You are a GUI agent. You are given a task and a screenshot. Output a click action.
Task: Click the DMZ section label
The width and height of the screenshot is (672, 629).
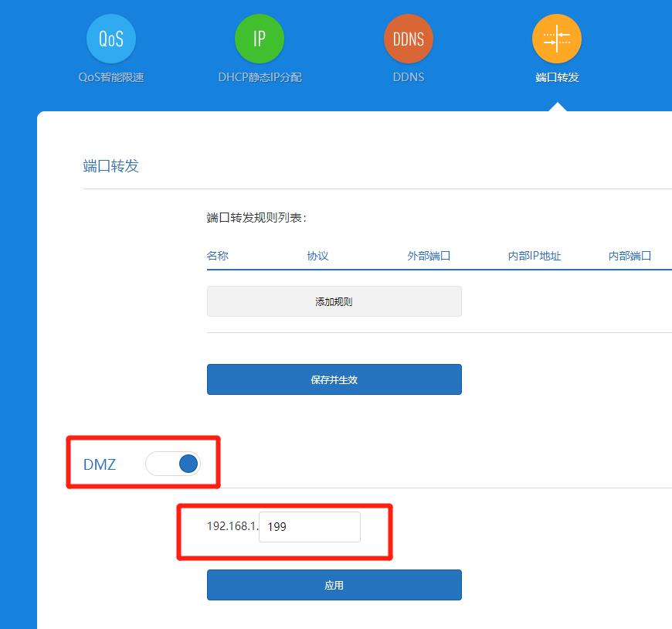100,464
